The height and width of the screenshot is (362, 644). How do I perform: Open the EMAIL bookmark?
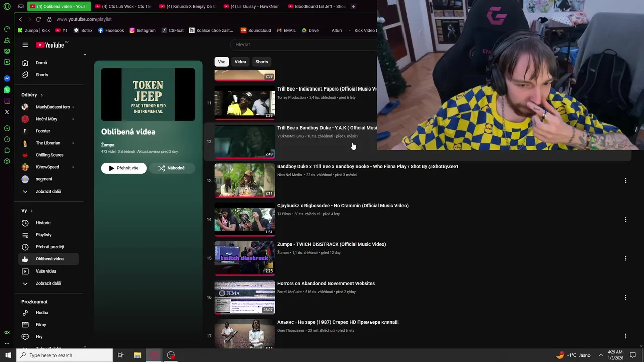286,30
